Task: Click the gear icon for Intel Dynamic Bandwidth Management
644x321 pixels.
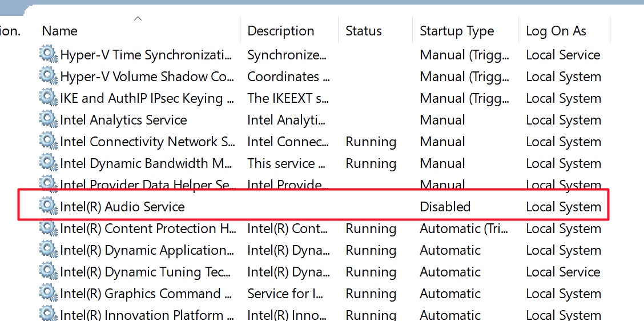Action: click(49, 163)
